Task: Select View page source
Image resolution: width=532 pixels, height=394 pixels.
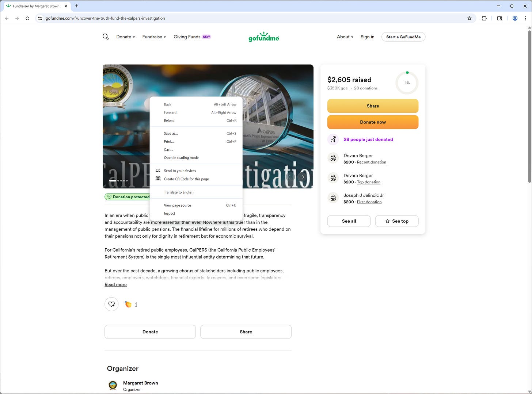Action: point(196,205)
